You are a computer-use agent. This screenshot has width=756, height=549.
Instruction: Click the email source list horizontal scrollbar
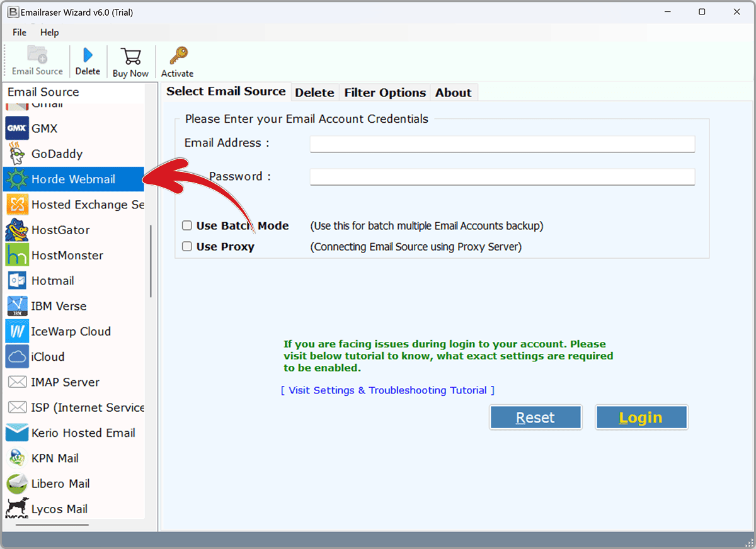tap(52, 524)
